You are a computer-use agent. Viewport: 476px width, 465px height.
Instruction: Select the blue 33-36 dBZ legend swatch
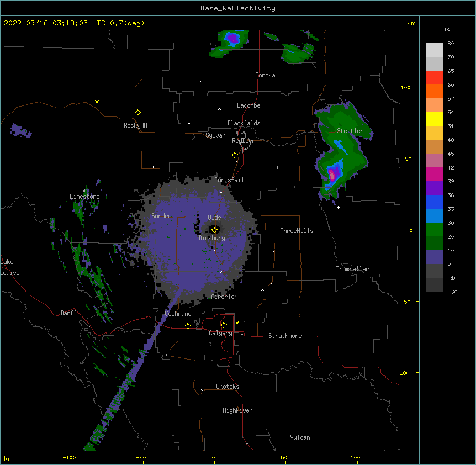click(434, 202)
